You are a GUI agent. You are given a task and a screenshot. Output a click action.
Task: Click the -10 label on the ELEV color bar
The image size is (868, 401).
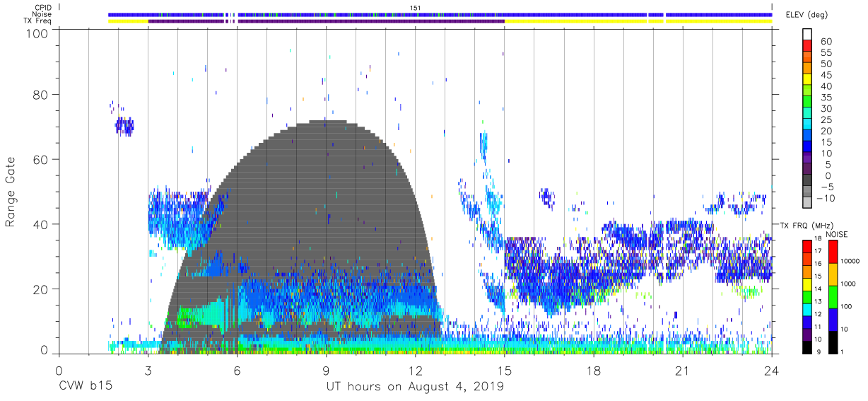click(826, 198)
